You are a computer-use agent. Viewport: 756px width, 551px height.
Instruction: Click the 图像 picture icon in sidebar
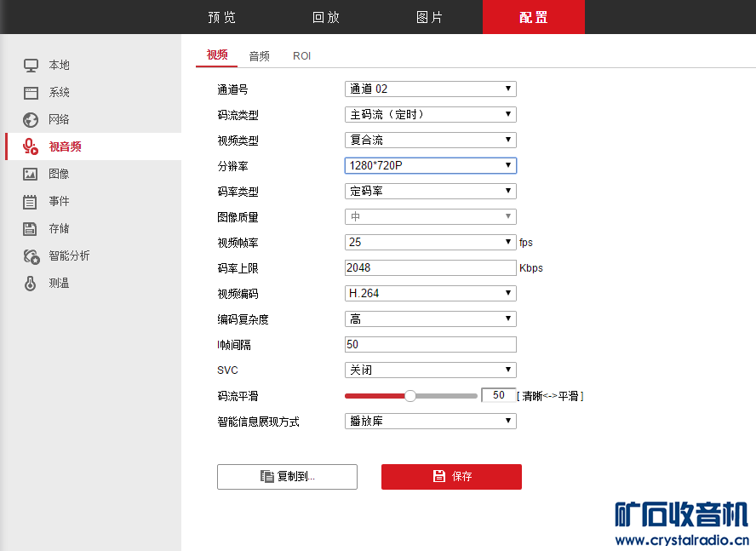click(31, 175)
